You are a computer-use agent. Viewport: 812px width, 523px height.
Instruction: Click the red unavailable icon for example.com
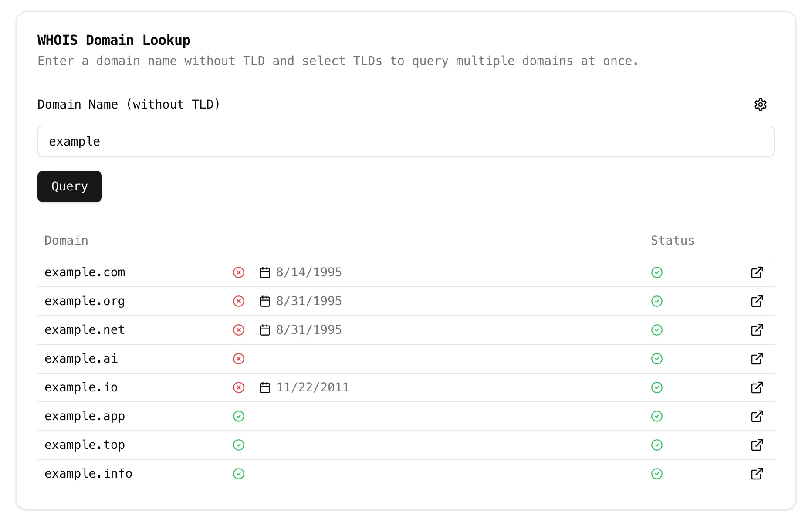238,272
